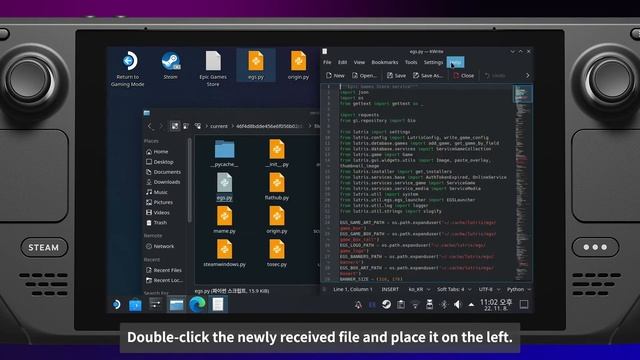Select the egs.py file in Dolphin
640x360 pixels.
coord(224,187)
